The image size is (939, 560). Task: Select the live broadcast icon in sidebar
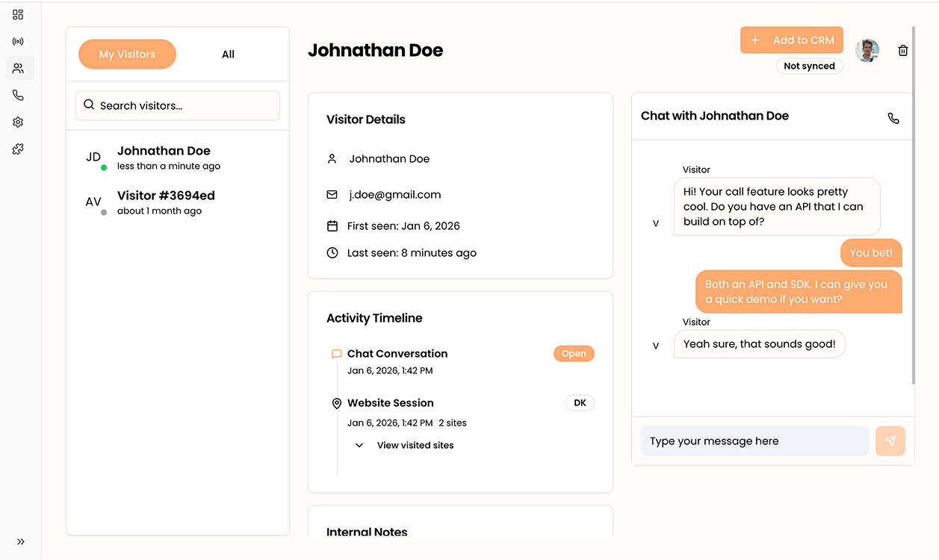click(18, 41)
